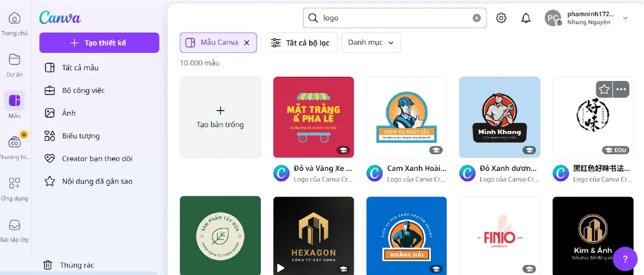This screenshot has height=275, width=644.
Task: Open more options on 黑红色好味书法 template
Action: point(621,89)
